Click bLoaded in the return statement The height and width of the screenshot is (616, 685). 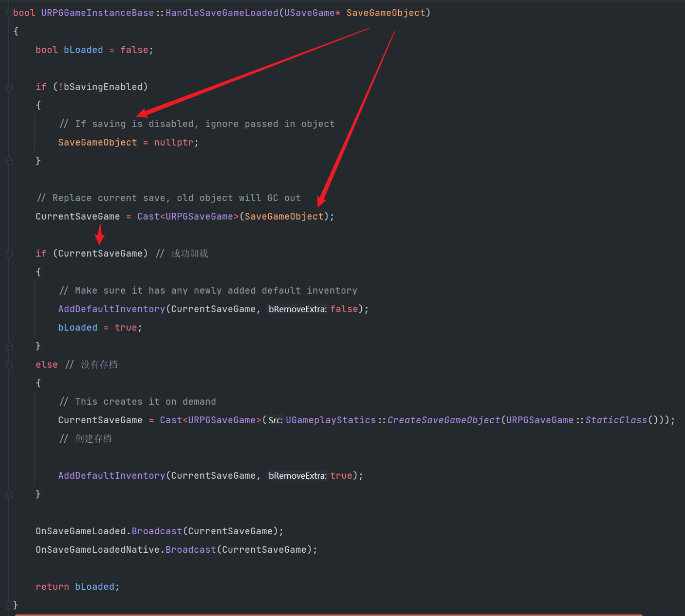[95, 587]
